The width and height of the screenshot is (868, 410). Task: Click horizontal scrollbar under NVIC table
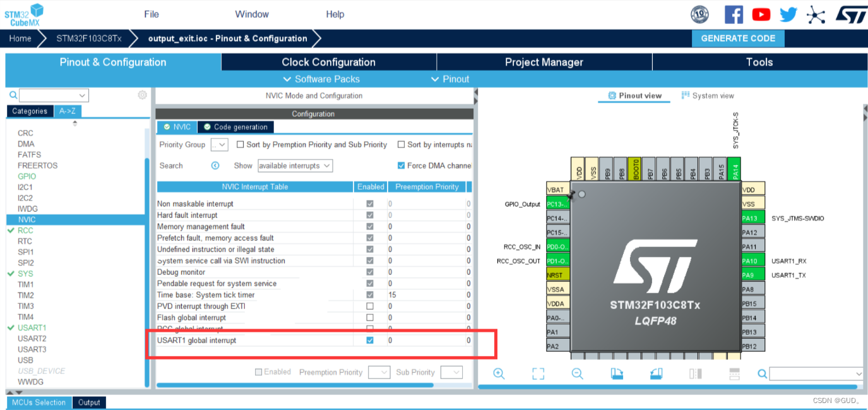coord(295,385)
